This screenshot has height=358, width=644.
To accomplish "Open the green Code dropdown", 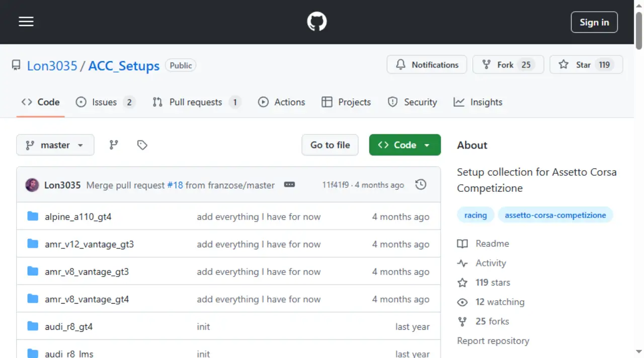I will click(x=405, y=145).
